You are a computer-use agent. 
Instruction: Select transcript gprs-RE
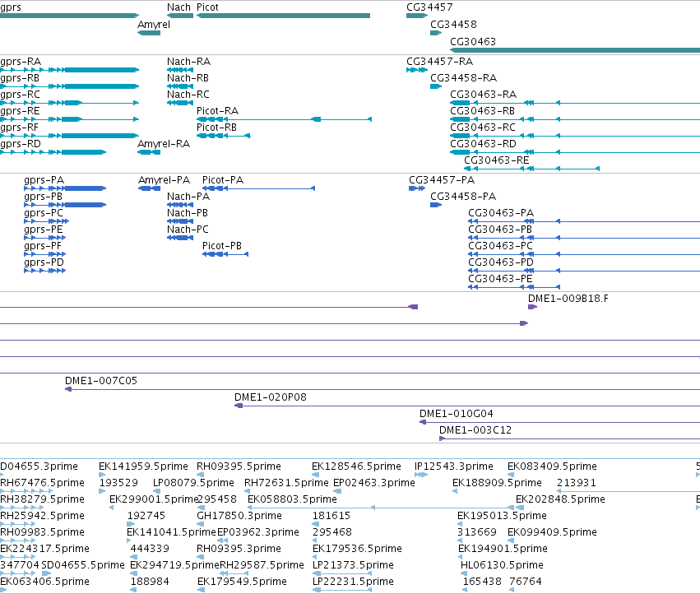(69, 119)
